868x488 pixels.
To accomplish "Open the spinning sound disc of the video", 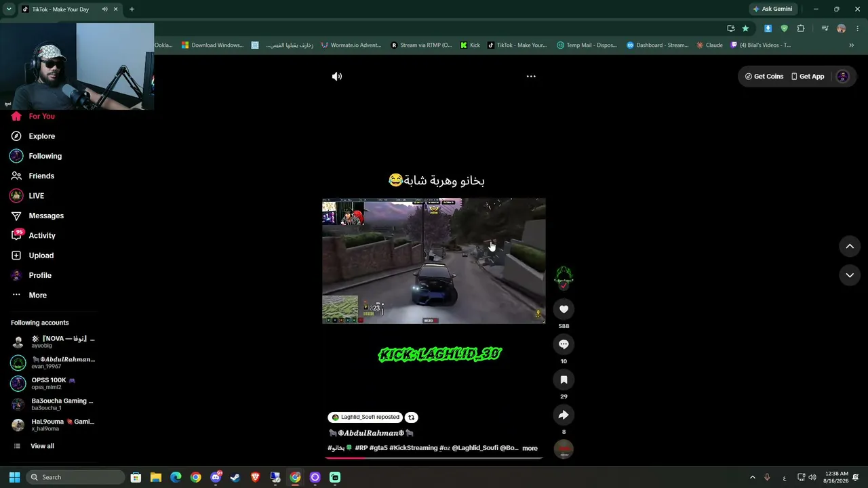I will tap(564, 449).
